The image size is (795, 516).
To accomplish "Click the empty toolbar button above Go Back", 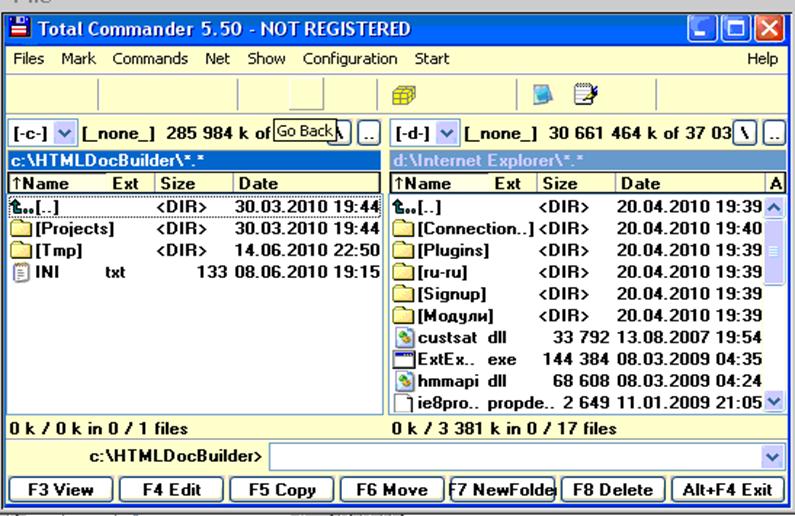I will pos(306,94).
